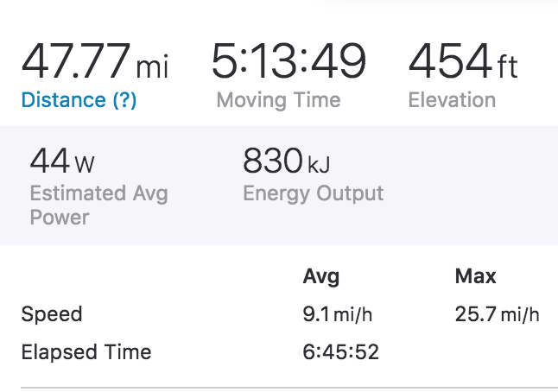This screenshot has height=392, width=558.
Task: Click the 6:45:52 elapsed time value
Action: [341, 352]
